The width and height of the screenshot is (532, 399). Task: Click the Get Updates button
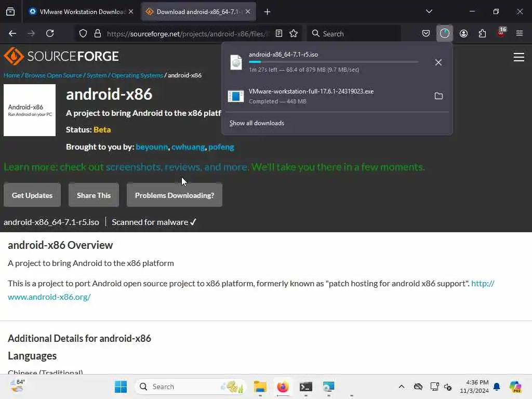point(32,195)
